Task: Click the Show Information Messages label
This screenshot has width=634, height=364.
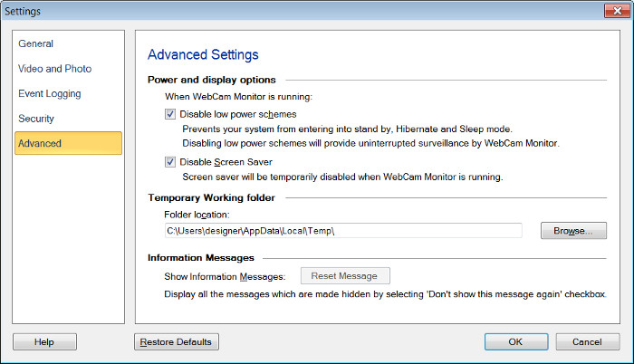Action: 225,275
